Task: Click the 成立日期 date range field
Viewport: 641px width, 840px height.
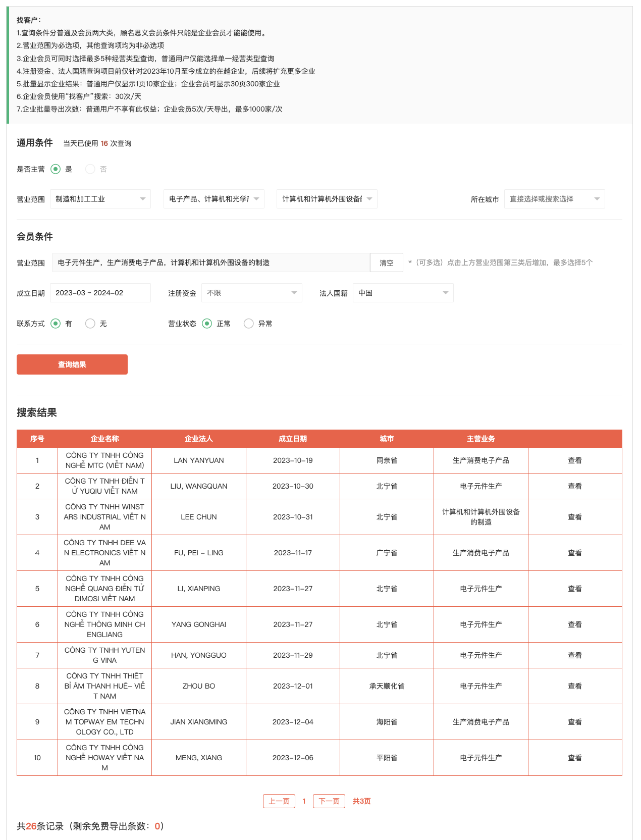Action: [100, 293]
